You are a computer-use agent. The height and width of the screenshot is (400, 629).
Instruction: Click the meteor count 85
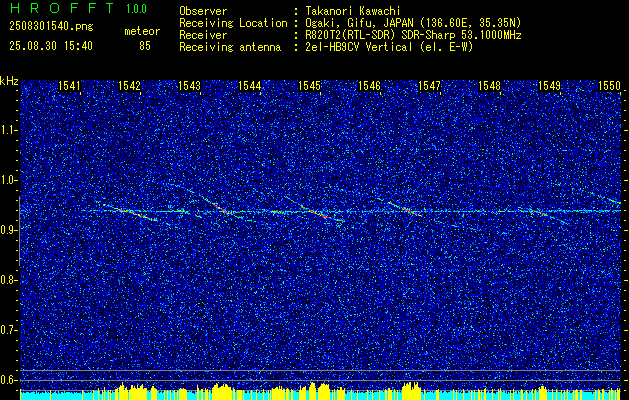pyautogui.click(x=145, y=46)
